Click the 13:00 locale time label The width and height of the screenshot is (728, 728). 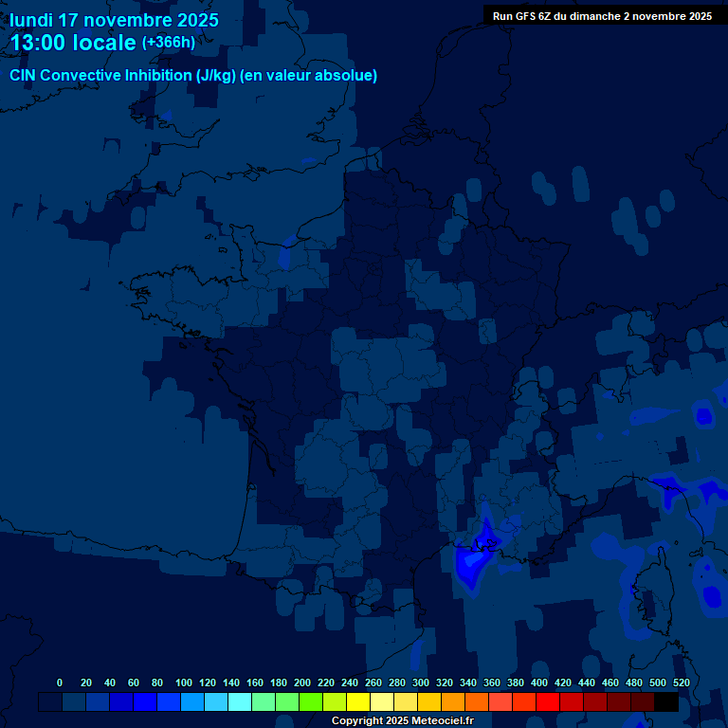point(73,43)
